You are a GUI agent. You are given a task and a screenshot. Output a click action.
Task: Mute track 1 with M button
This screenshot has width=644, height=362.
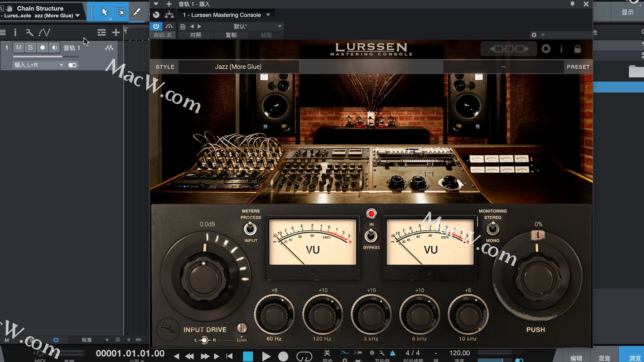tap(19, 48)
